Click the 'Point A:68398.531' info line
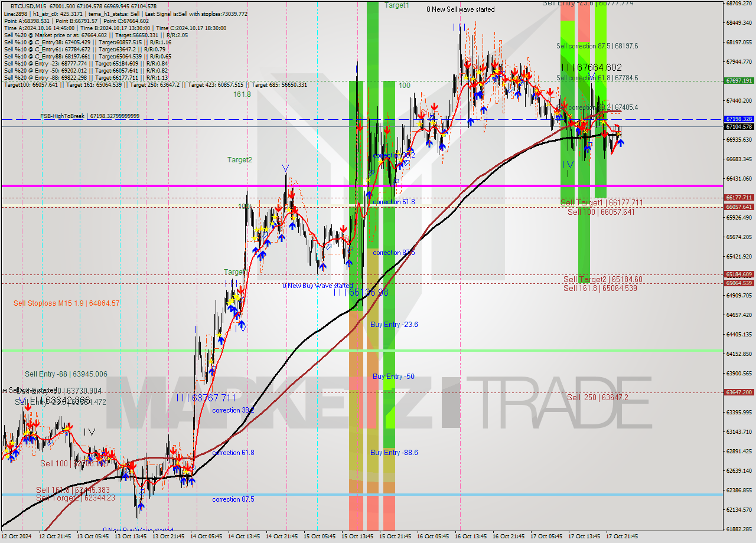 tap(76, 21)
